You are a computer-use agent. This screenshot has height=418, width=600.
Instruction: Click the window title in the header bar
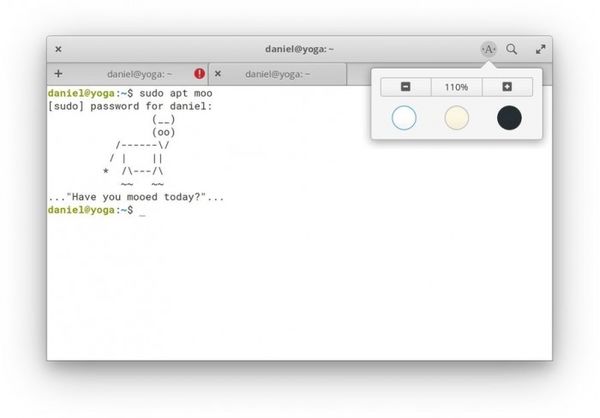(300, 48)
